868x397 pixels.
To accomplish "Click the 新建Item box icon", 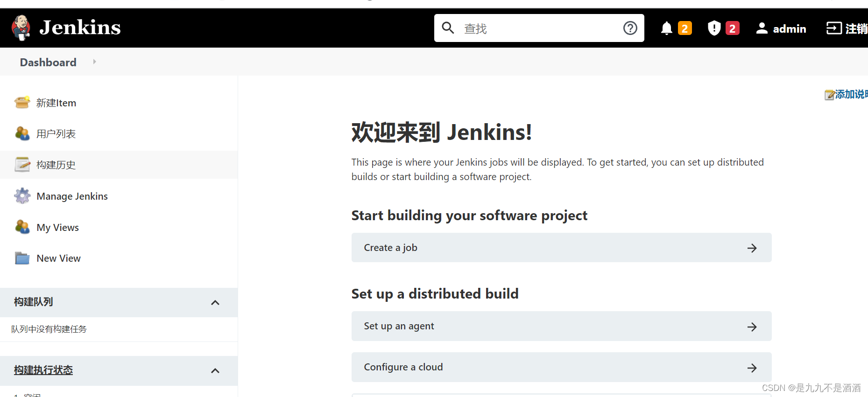I will coord(22,103).
